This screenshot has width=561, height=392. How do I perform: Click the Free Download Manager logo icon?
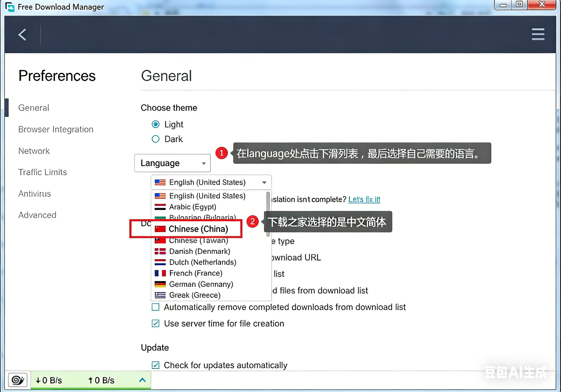10,7
